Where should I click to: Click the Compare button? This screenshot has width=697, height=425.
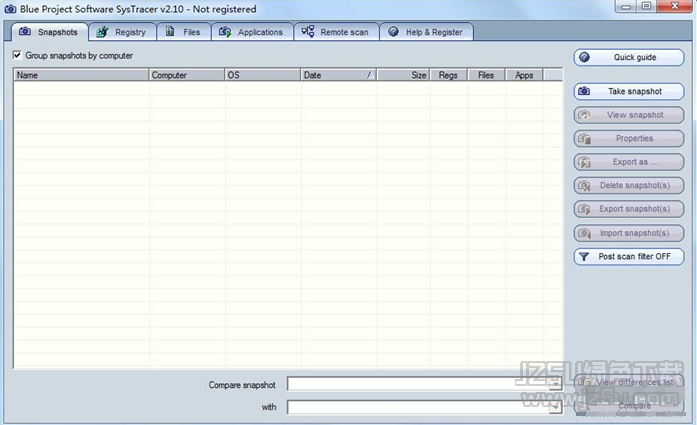629,406
